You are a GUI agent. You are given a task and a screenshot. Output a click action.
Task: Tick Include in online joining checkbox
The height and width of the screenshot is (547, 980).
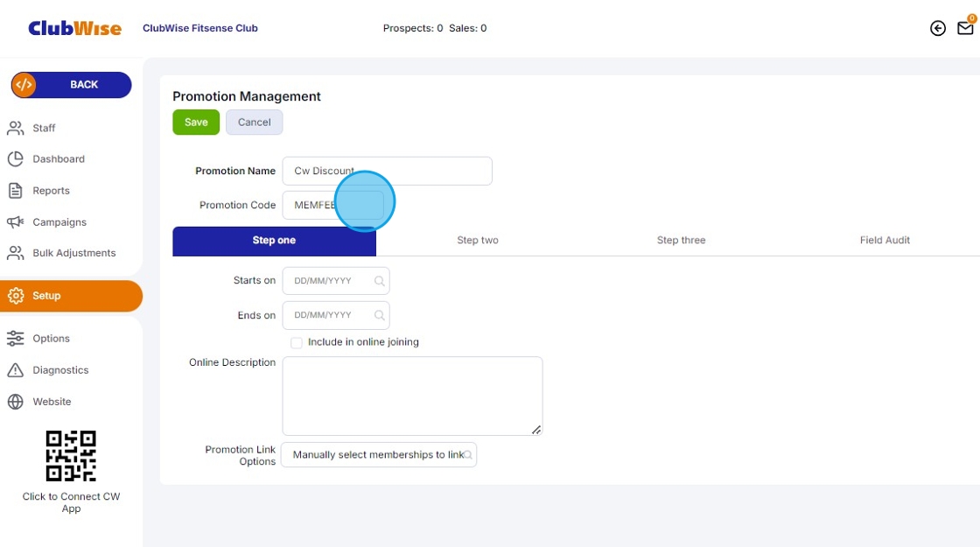pyautogui.click(x=297, y=342)
